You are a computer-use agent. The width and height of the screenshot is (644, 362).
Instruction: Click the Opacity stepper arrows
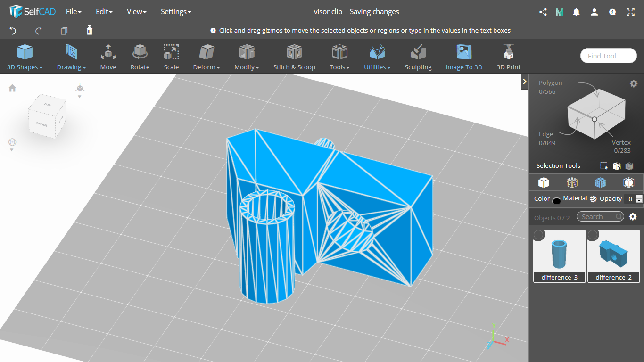tap(639, 199)
